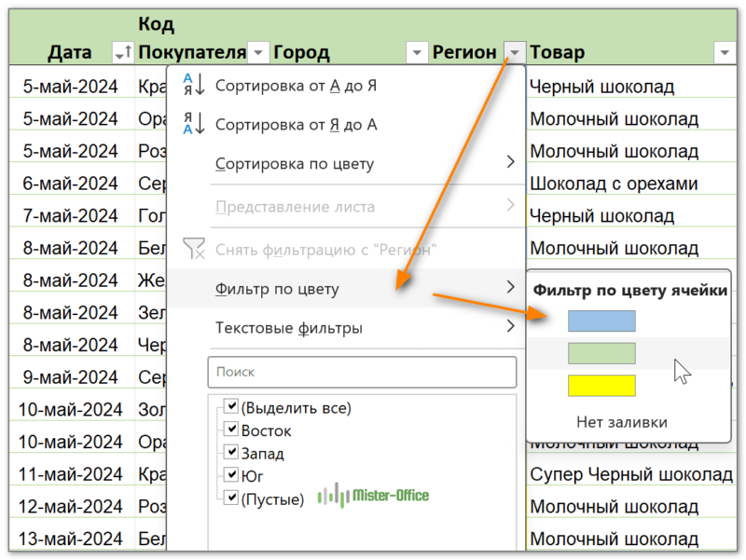This screenshot has width=746, height=560.
Task: Click the Поиск search field
Action: (x=362, y=371)
